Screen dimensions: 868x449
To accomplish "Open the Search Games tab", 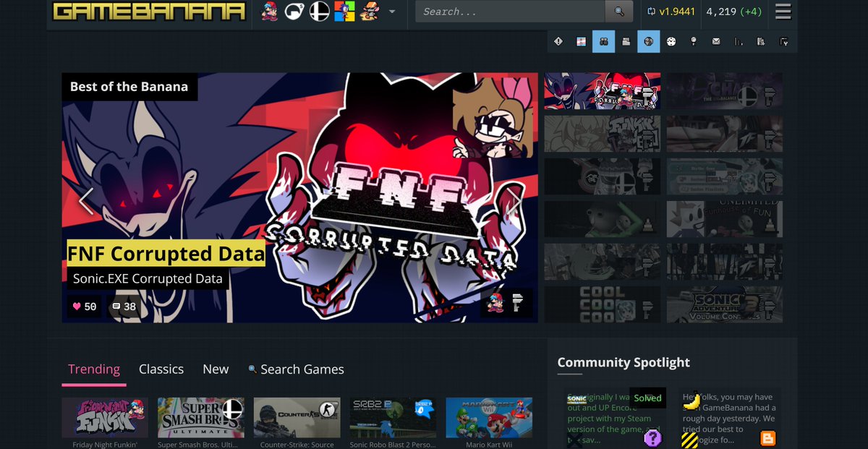I will pos(296,369).
